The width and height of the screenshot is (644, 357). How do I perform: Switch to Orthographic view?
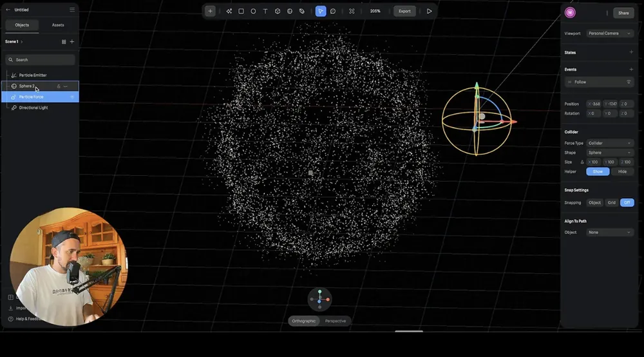click(303, 321)
